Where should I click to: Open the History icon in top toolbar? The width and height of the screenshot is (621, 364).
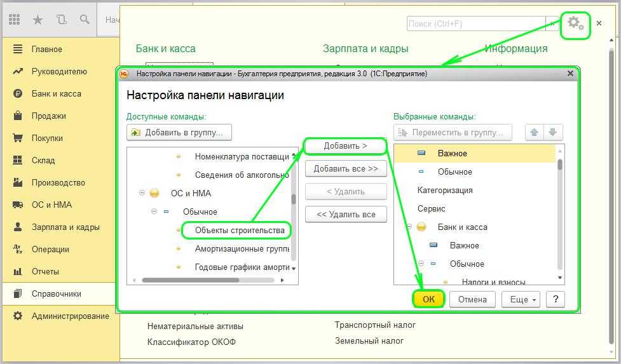tap(61, 20)
